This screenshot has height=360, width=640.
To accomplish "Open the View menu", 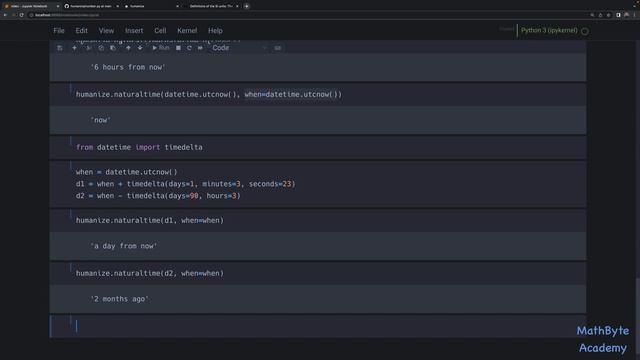I will coord(106,31).
